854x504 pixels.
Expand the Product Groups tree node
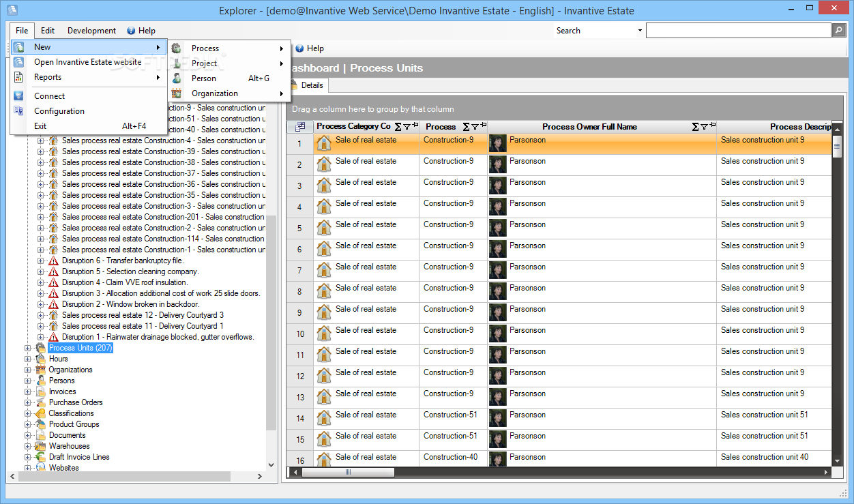click(x=28, y=424)
